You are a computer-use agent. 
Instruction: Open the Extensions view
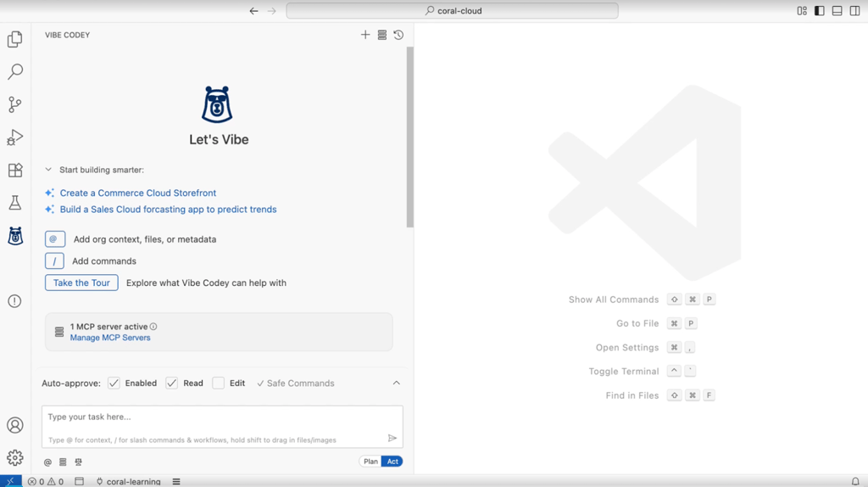pos(15,170)
